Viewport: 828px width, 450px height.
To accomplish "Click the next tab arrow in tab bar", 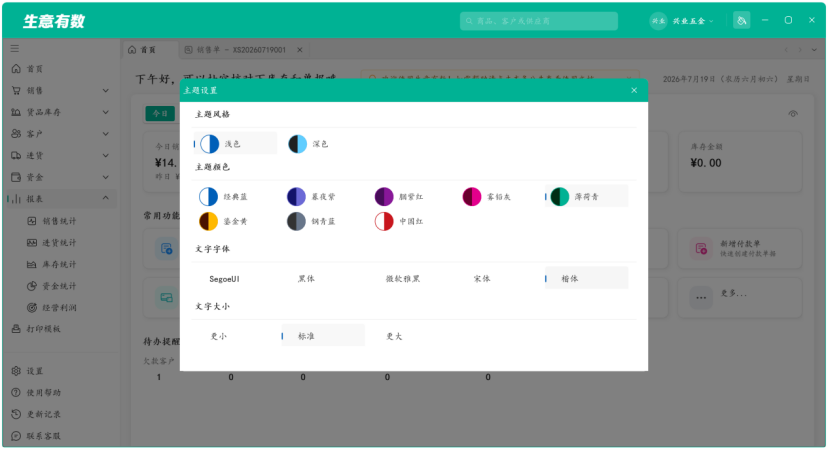I will 800,50.
